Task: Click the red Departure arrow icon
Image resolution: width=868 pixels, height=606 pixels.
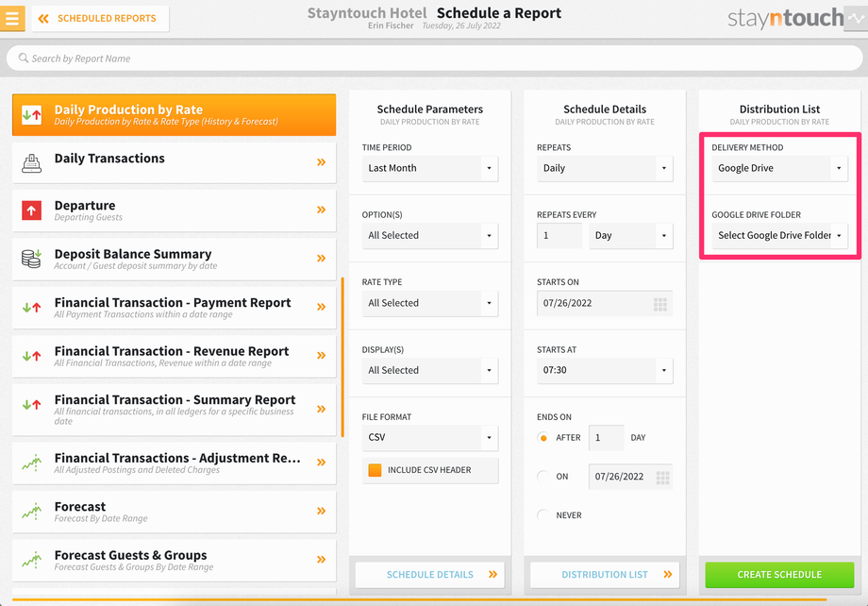Action: point(31,210)
